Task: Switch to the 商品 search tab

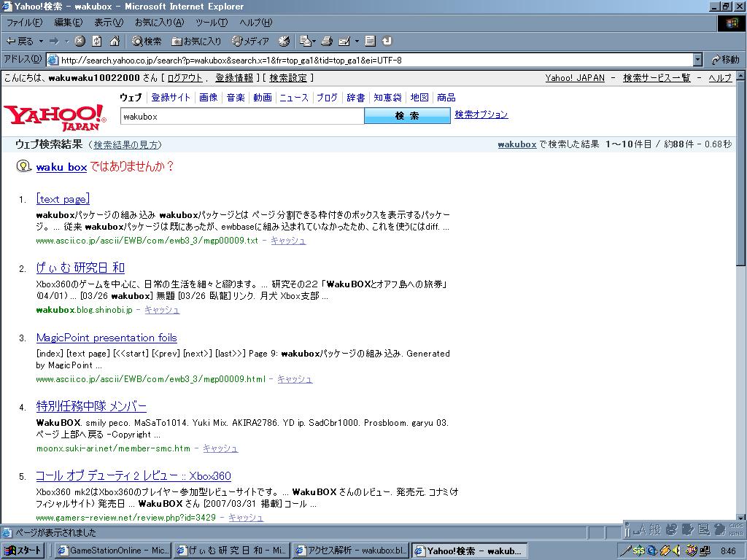Action: (x=446, y=98)
